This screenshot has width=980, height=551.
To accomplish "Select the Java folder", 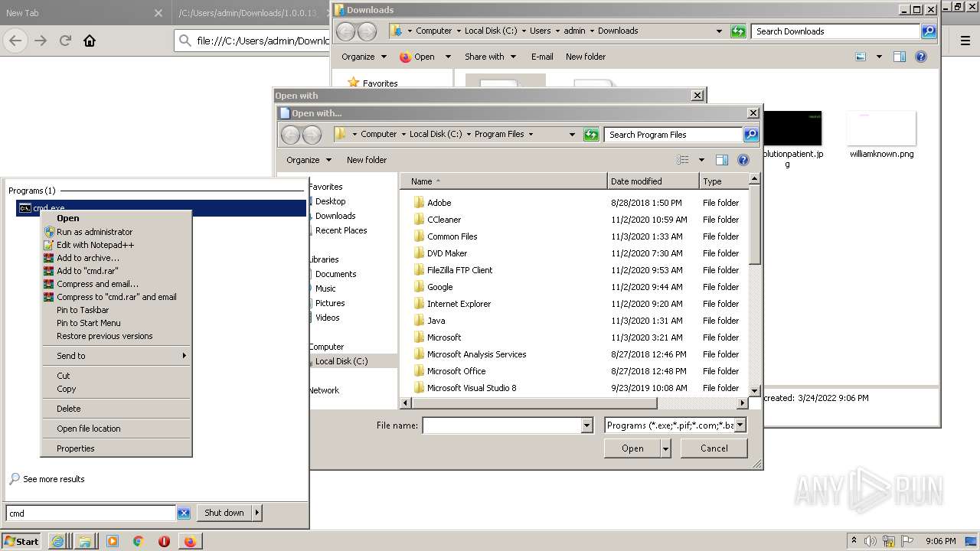I will point(436,321).
